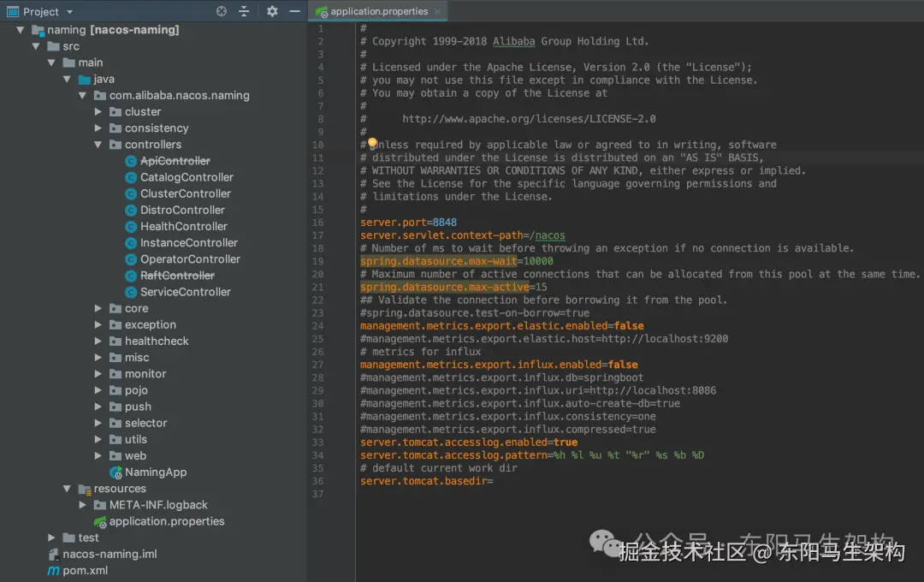The height and width of the screenshot is (582, 924).
Task: Select ServiceController class icon
Action: [131, 292]
